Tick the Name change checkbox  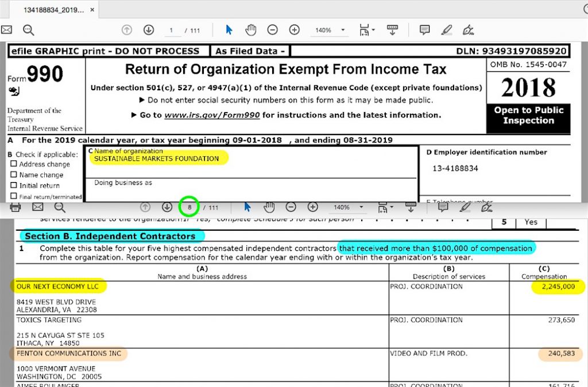coord(14,175)
